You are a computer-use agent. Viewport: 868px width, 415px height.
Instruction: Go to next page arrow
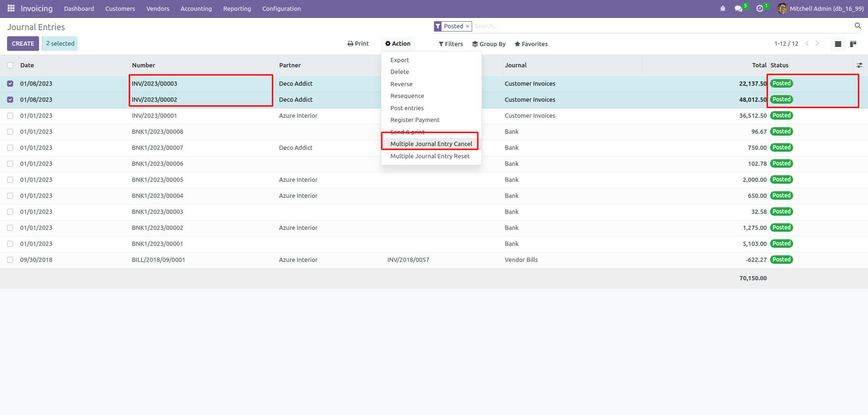point(817,43)
